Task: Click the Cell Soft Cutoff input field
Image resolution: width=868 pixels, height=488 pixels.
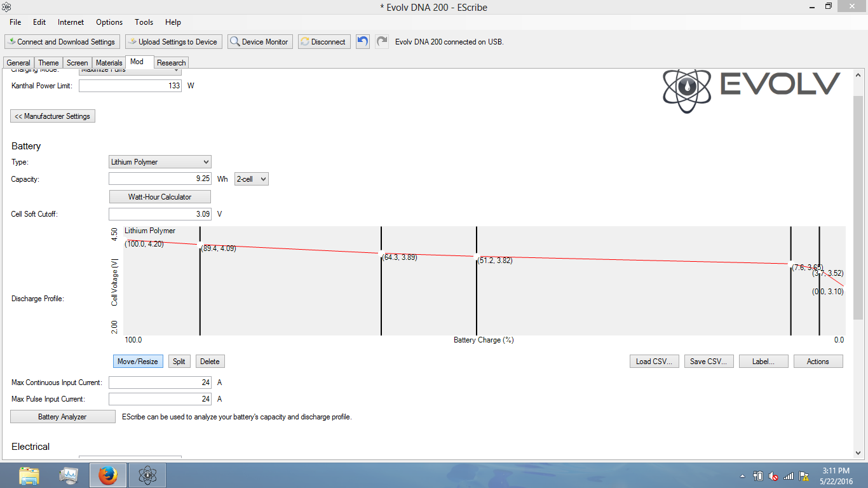Action: coord(159,214)
